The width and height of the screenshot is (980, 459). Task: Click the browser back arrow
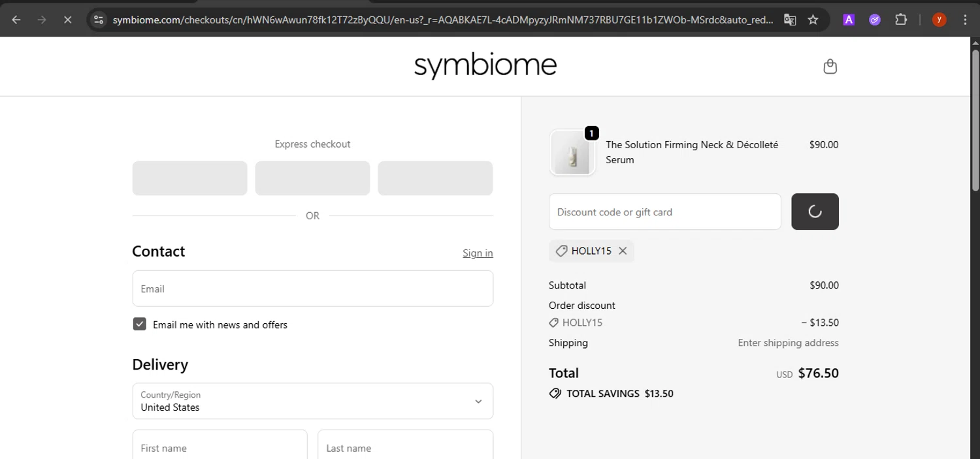point(16,20)
